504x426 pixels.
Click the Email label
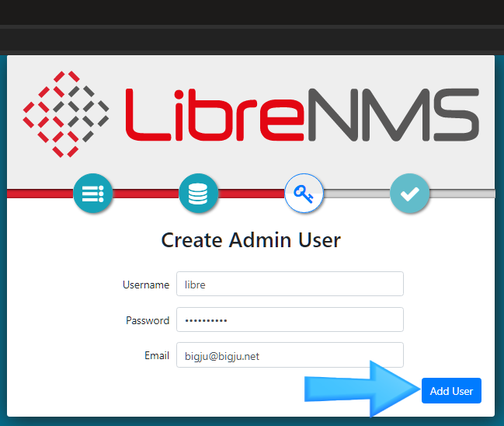157,355
